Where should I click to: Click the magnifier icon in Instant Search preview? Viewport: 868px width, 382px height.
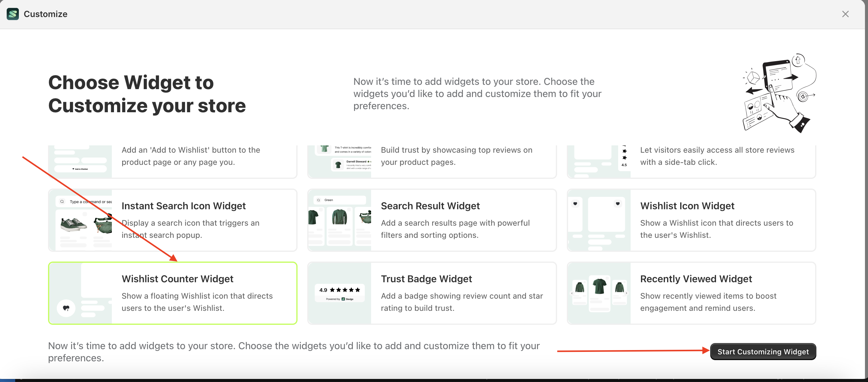(x=62, y=201)
